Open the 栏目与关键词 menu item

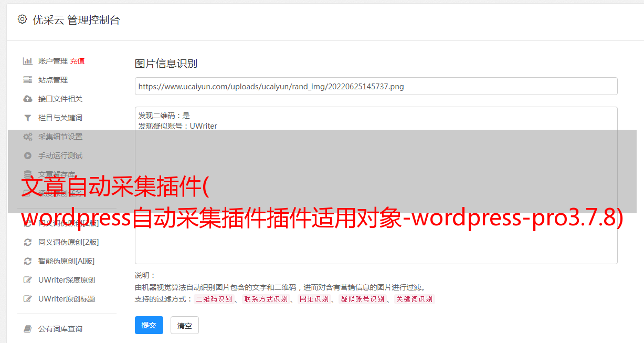(60, 118)
